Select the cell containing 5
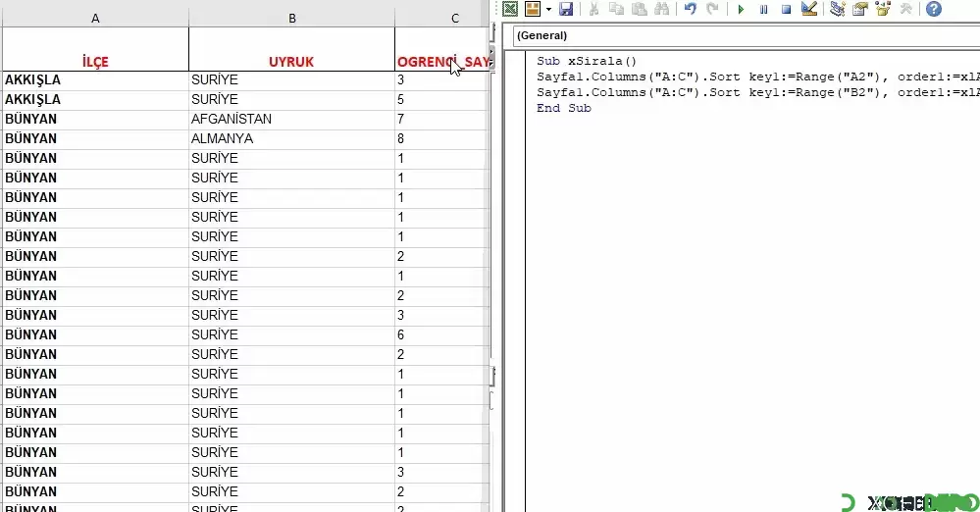980x512 pixels. (x=441, y=99)
